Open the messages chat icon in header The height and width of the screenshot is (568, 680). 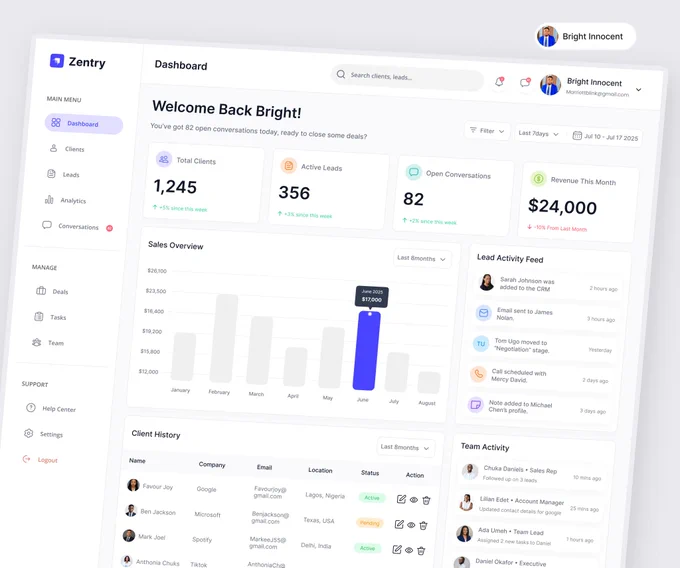point(525,82)
